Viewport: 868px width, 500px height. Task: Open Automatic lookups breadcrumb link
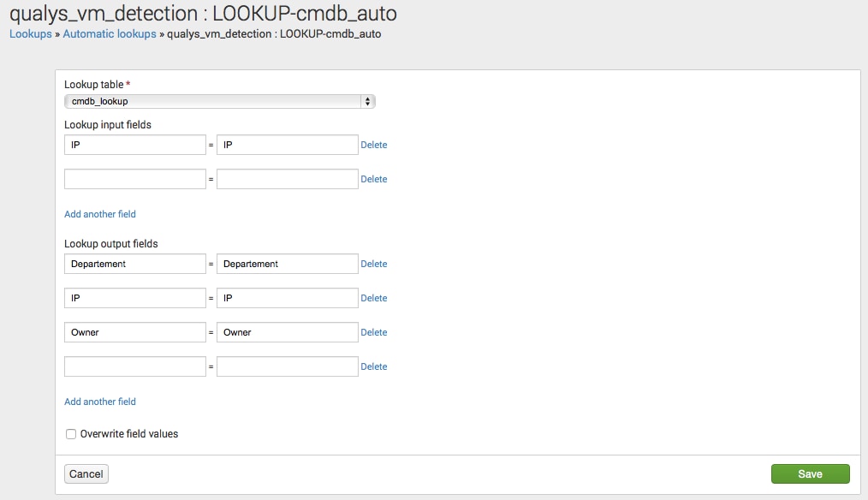point(110,34)
